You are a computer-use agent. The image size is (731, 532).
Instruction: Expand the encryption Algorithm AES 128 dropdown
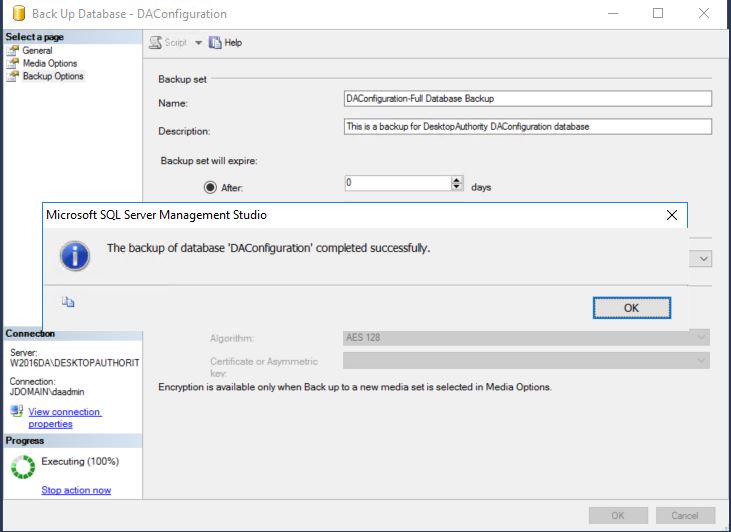point(702,338)
